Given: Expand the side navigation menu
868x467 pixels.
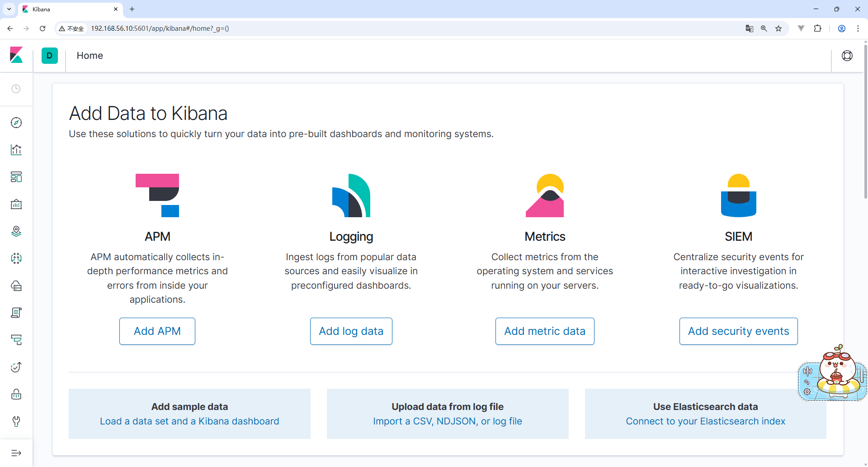Looking at the screenshot, I should pos(16,453).
